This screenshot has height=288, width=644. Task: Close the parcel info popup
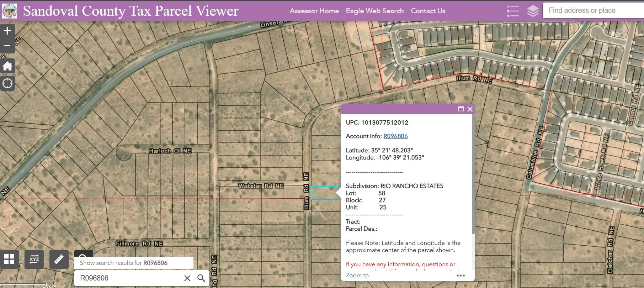point(470,109)
